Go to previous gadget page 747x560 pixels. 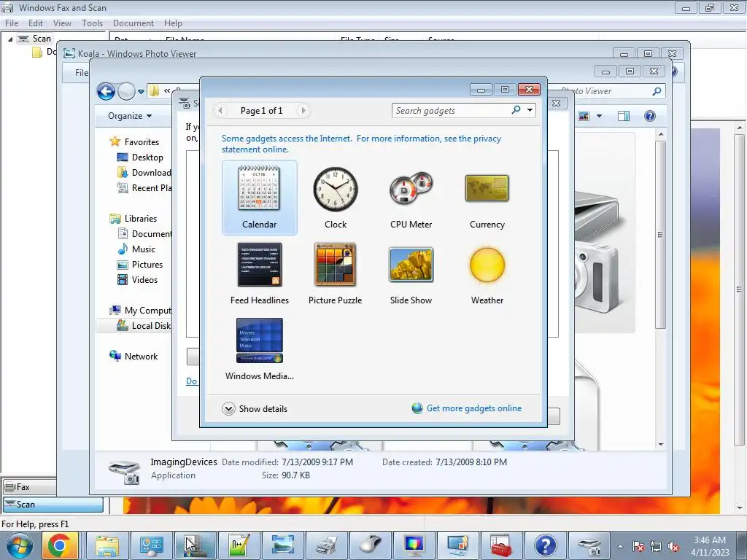pos(220,111)
